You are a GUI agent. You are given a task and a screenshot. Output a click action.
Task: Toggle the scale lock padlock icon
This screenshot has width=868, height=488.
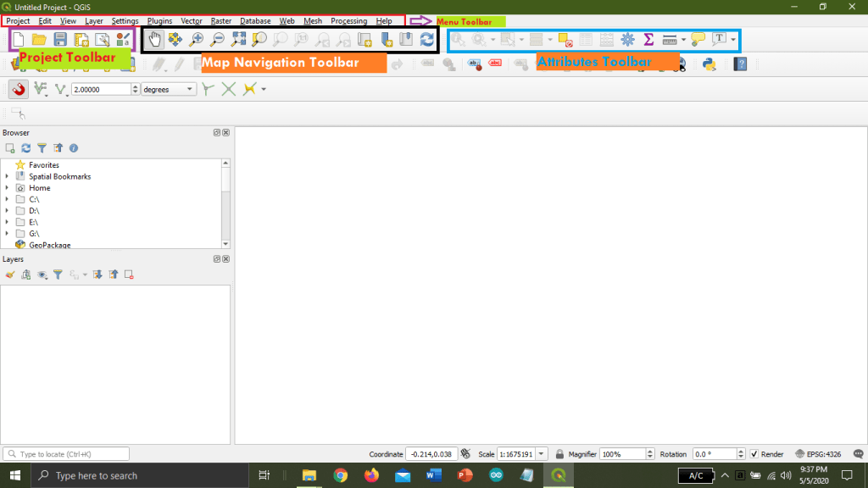click(559, 454)
